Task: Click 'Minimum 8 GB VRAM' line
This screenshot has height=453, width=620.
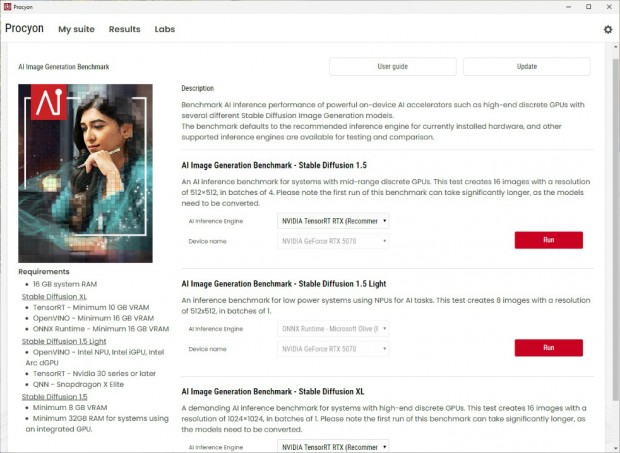Action: click(x=70, y=407)
